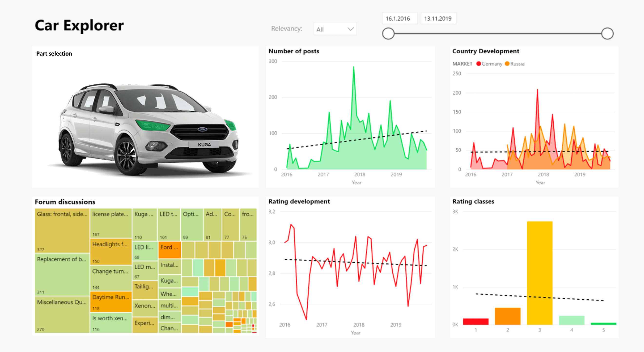Select the 'Replacement of b...' treemap tile

62,275
